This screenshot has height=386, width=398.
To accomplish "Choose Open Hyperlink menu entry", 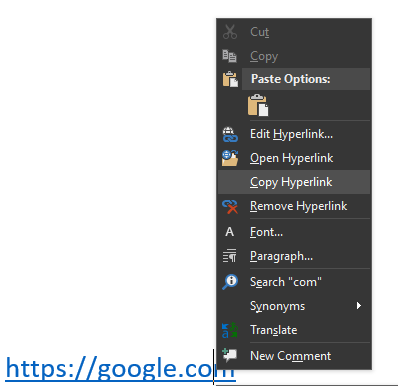I will (x=294, y=158).
